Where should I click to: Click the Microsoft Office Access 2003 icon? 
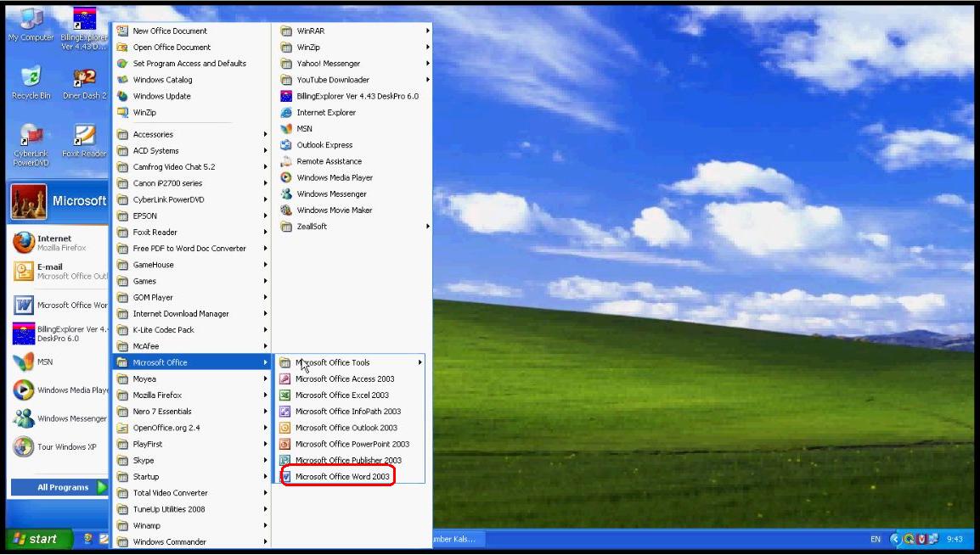[284, 378]
